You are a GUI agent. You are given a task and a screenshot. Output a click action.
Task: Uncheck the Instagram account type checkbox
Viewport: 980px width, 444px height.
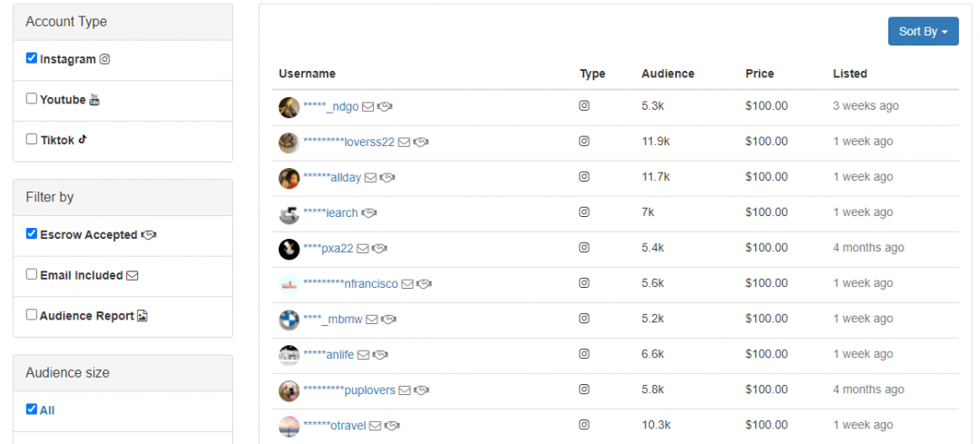pos(32,58)
